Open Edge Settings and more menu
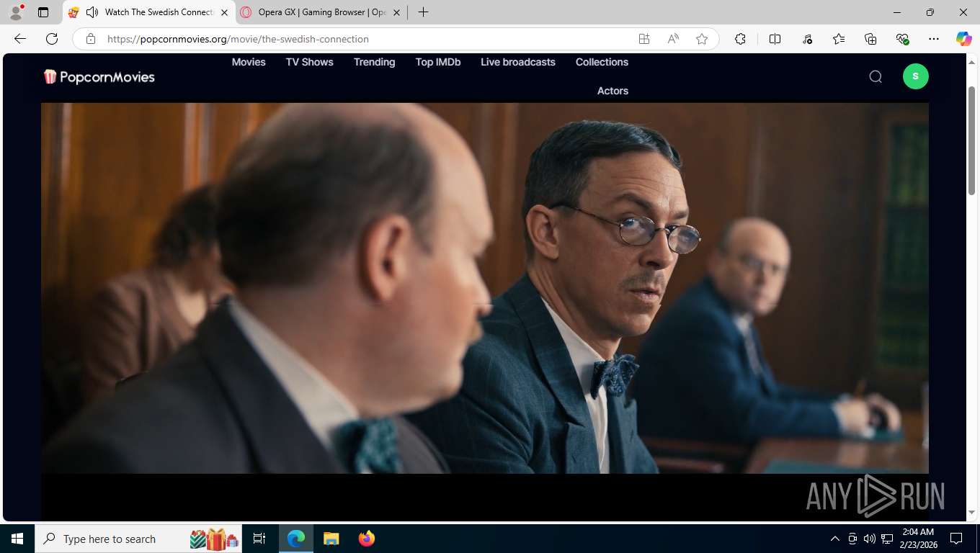This screenshot has height=553, width=980. [934, 39]
